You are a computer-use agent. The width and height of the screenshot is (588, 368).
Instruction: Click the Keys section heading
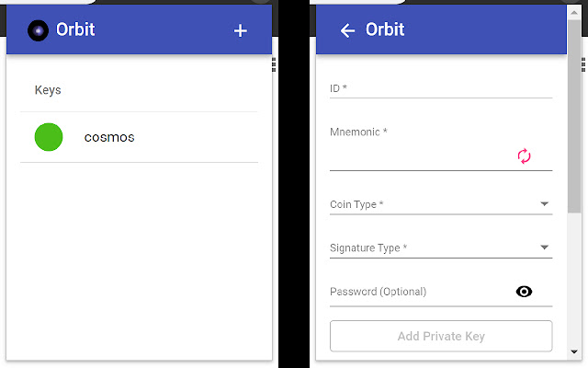pos(48,90)
